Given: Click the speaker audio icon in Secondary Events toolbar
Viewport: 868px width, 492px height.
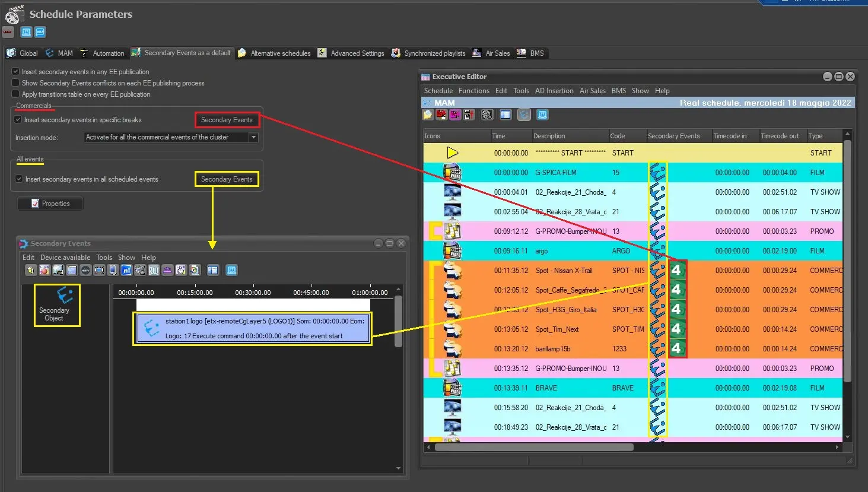Looking at the screenshot, I should 31,270.
